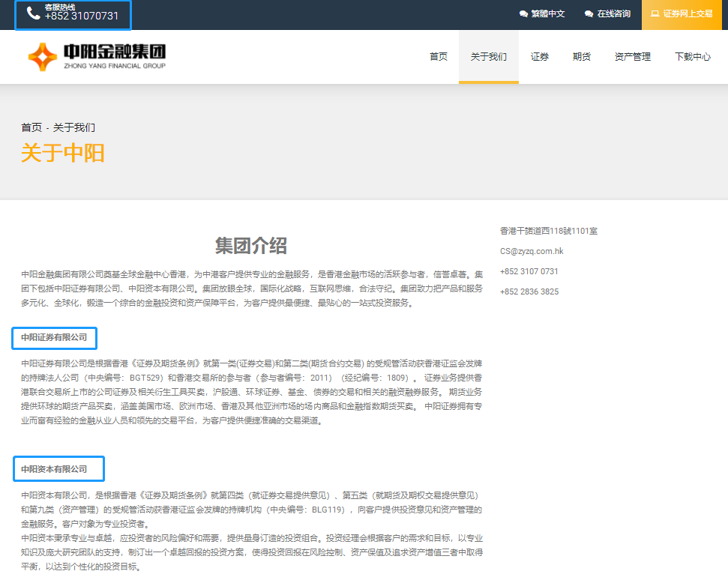This screenshot has width=728, height=586.
Task: Open the 期货 navigation menu
Action: click(x=581, y=57)
